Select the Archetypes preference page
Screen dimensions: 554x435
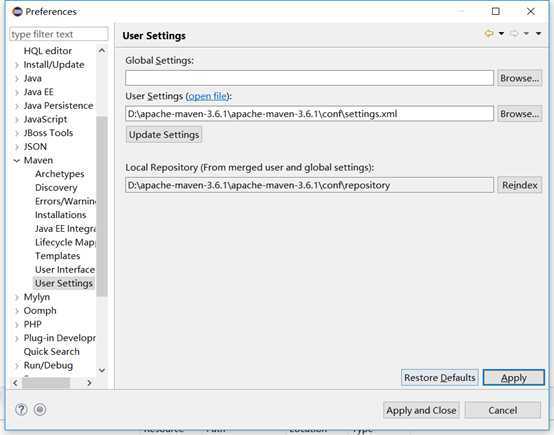click(59, 174)
